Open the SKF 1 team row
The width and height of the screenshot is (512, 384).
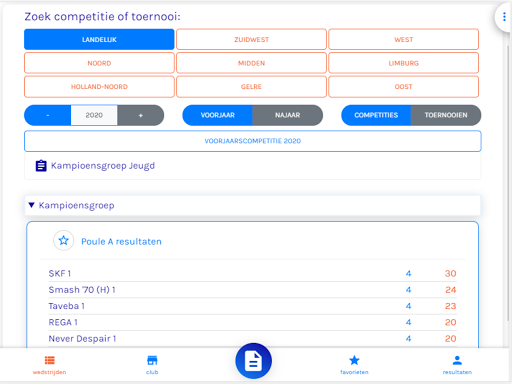coord(252,273)
